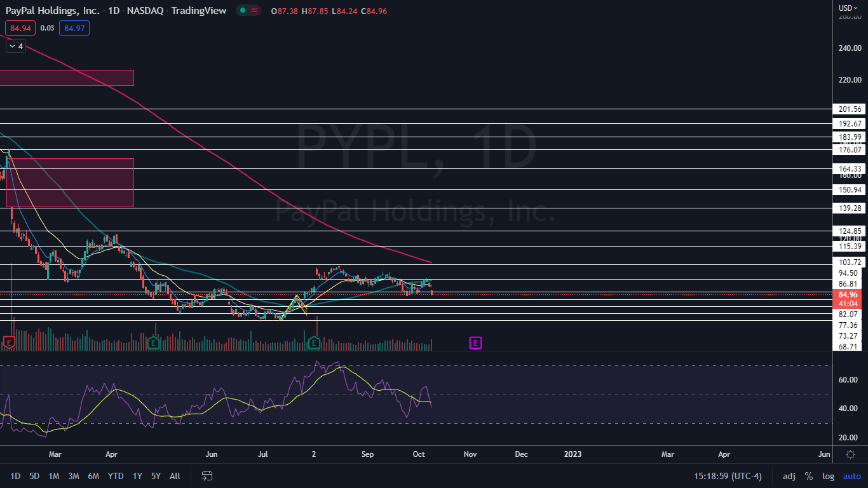Select the 6M time range
This screenshot has width=868, height=488.
[x=93, y=476]
